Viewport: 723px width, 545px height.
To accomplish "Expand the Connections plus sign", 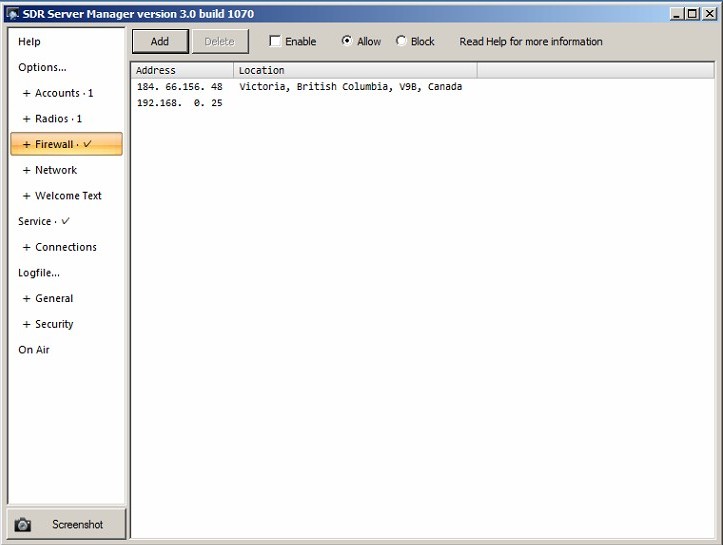I will point(27,247).
